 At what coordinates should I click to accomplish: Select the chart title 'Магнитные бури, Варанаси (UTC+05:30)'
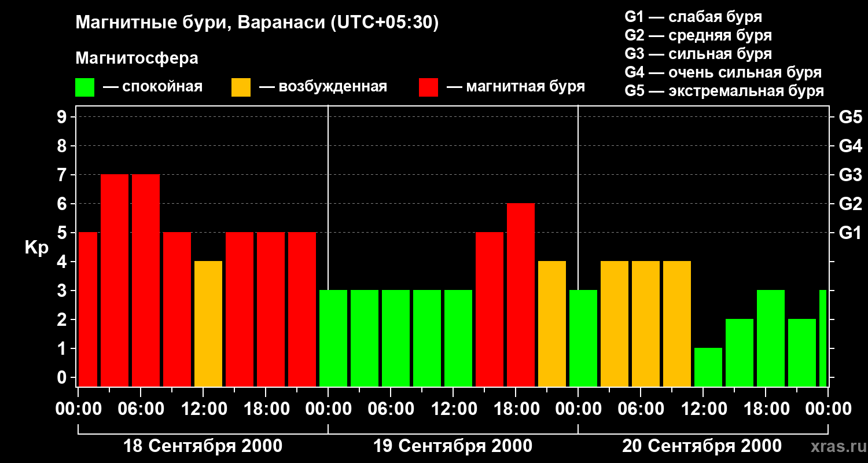pyautogui.click(x=257, y=23)
